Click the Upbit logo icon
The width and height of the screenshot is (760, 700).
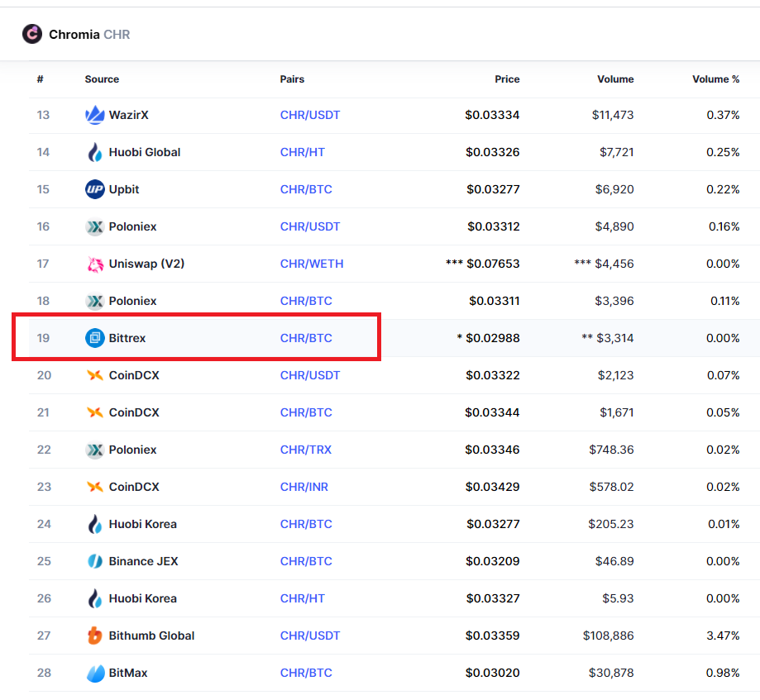click(95, 189)
